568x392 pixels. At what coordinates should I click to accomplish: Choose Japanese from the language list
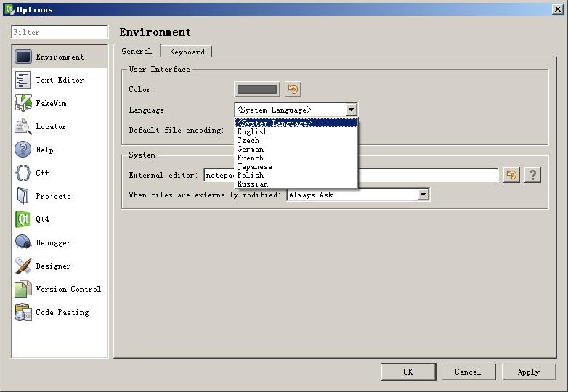point(254,166)
